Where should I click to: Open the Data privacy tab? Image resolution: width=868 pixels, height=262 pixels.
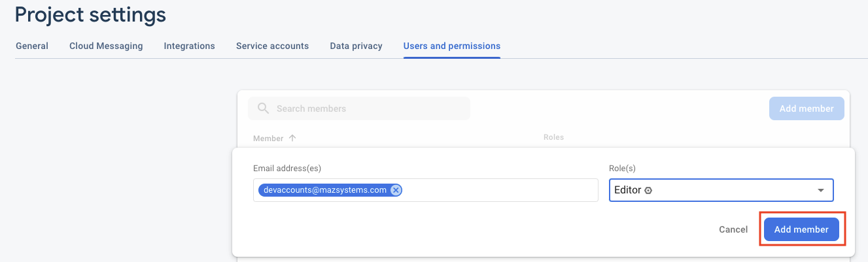tap(356, 46)
